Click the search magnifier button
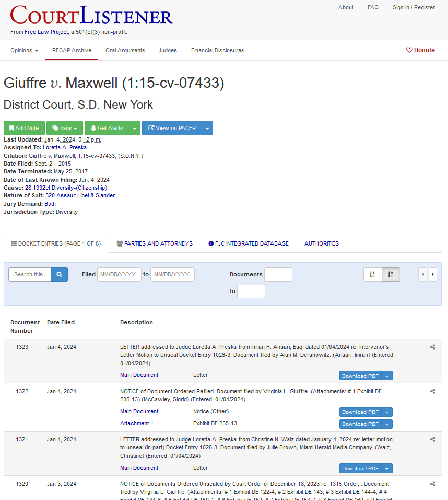 [60, 274]
